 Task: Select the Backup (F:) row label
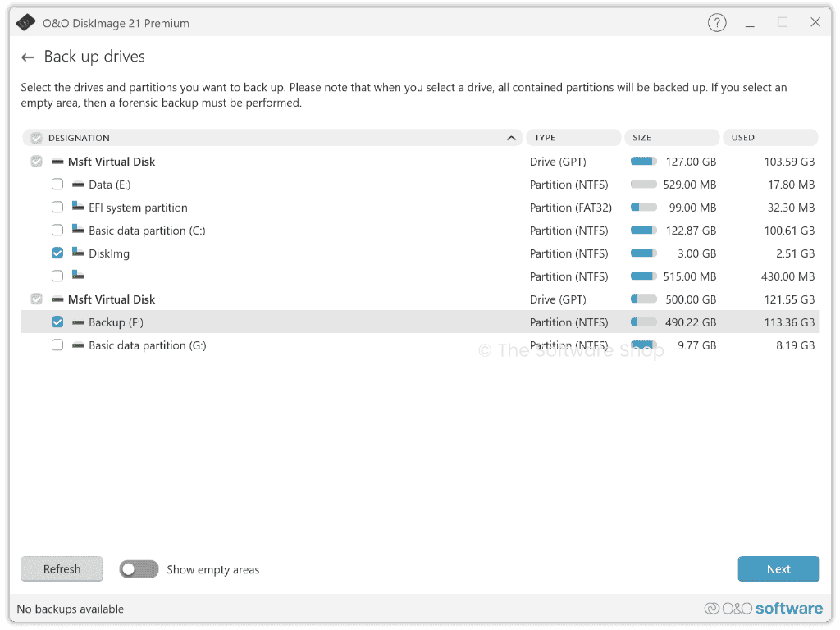tap(116, 322)
